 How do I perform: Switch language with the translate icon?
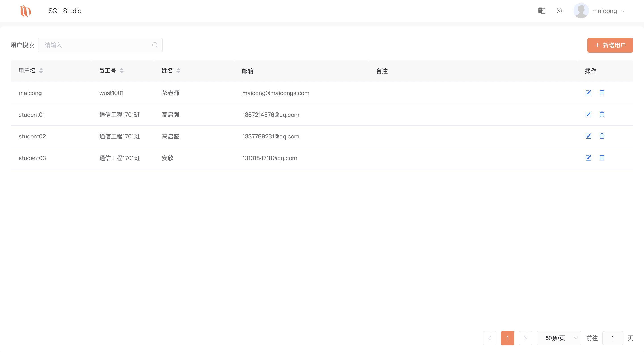click(542, 11)
